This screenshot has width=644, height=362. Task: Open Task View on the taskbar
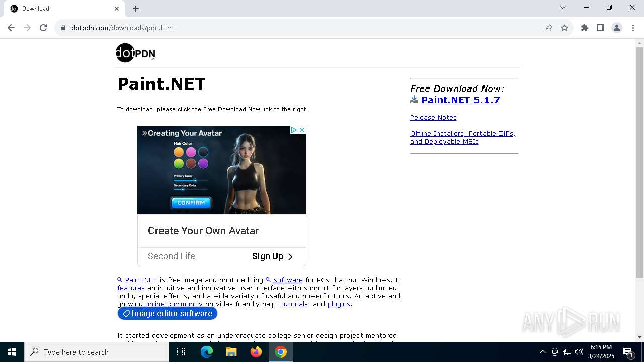click(x=181, y=352)
